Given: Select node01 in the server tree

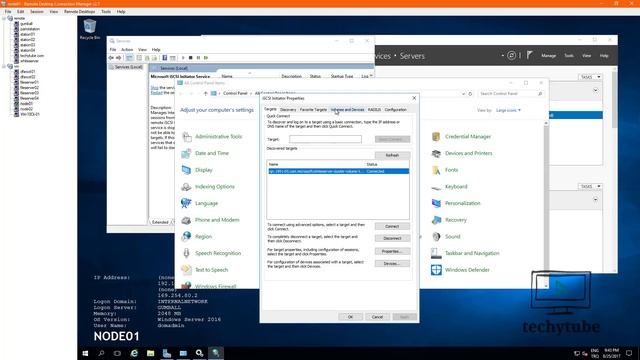Looking at the screenshot, I should click(27, 104).
